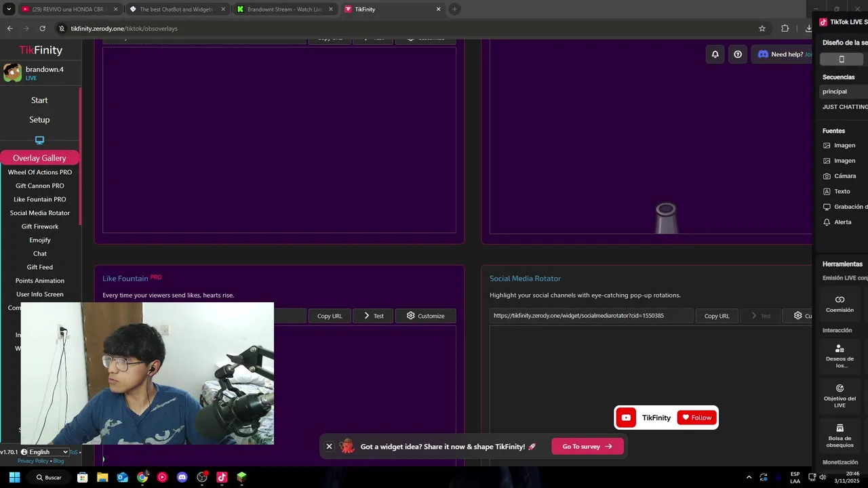Screen dimensions: 868x488
Task: Open Gift Cannon PRO in sidebar
Action: 40,186
